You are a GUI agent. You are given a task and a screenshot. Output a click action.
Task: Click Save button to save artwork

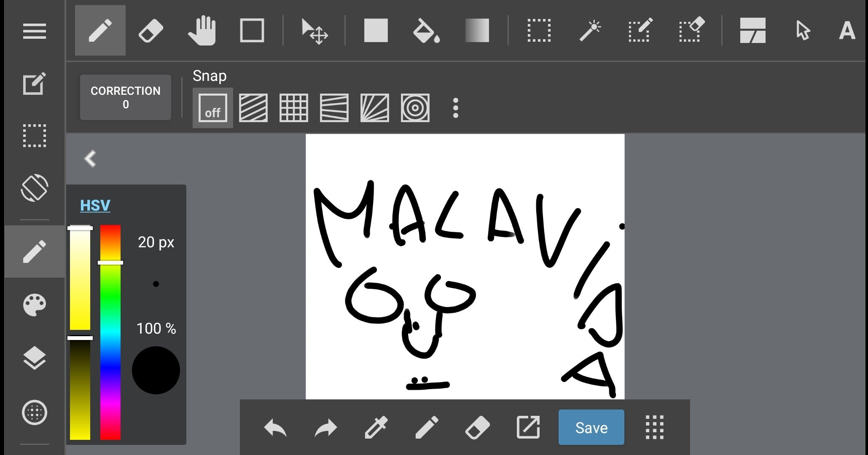point(591,428)
